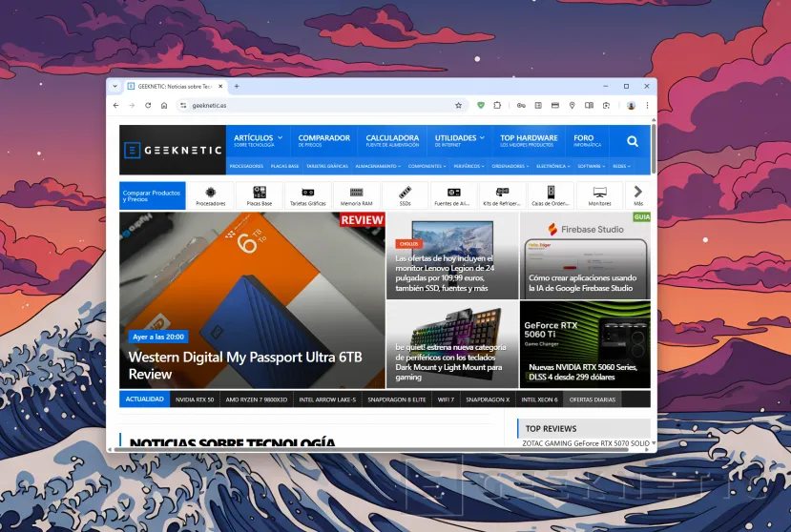
Task: Reload the page with the refresh icon
Action: [148, 106]
